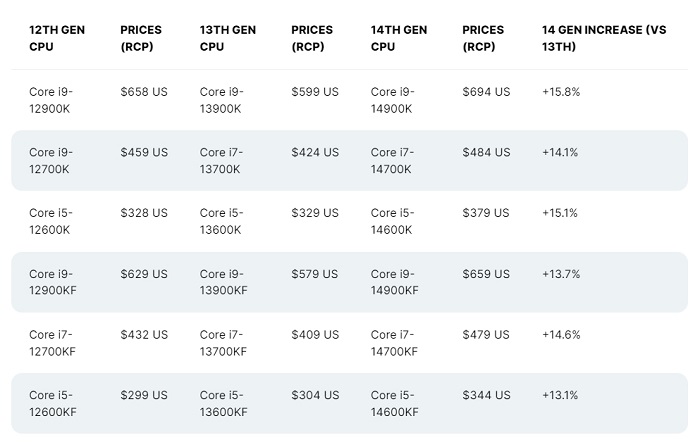Screen dimensions: 700x447
Task: Select the Core i7-14700K cell
Action: [392, 161]
